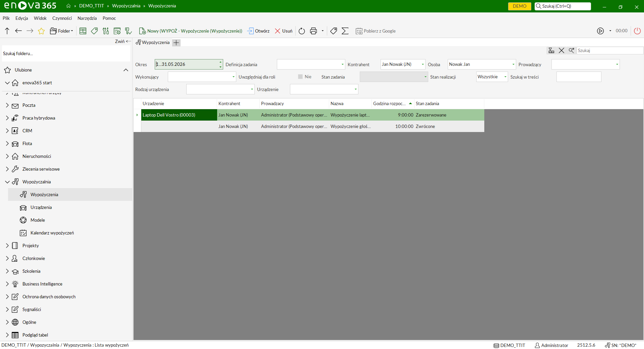Image resolution: width=644 pixels, height=349 pixels.
Task: Click Wypożyczalnia in the breadcrumb
Action: [x=126, y=6]
